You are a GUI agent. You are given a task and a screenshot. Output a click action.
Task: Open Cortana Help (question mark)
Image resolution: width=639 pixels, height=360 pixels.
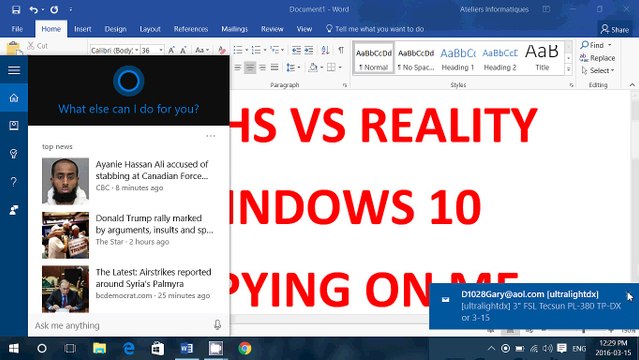pyautogui.click(x=14, y=182)
